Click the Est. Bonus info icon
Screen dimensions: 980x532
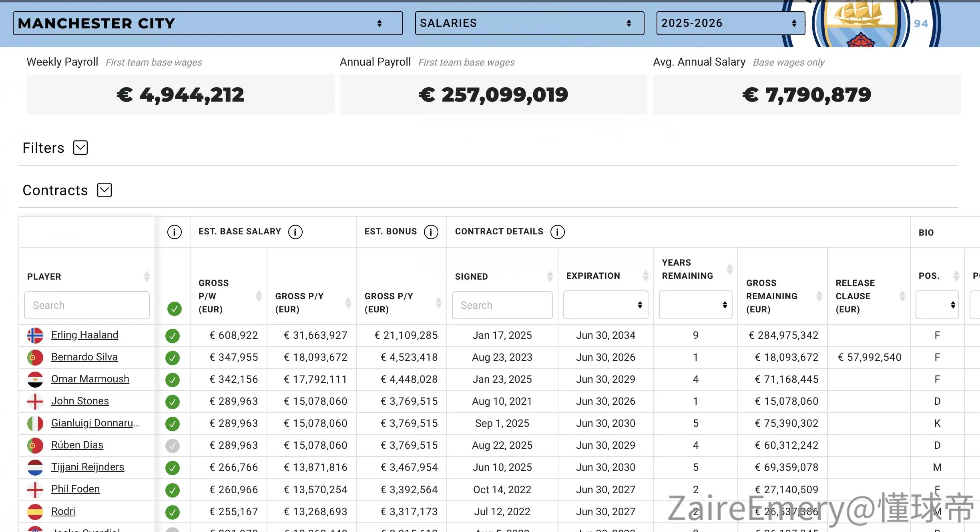(431, 232)
